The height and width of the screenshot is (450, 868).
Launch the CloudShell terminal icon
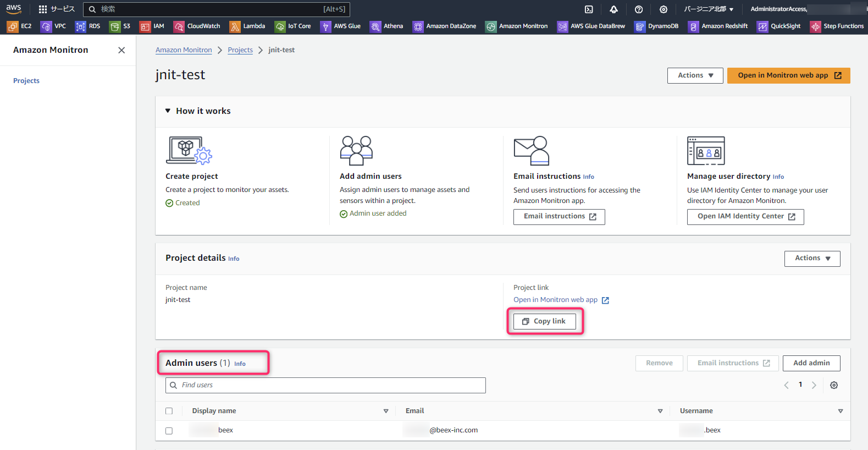click(x=589, y=9)
